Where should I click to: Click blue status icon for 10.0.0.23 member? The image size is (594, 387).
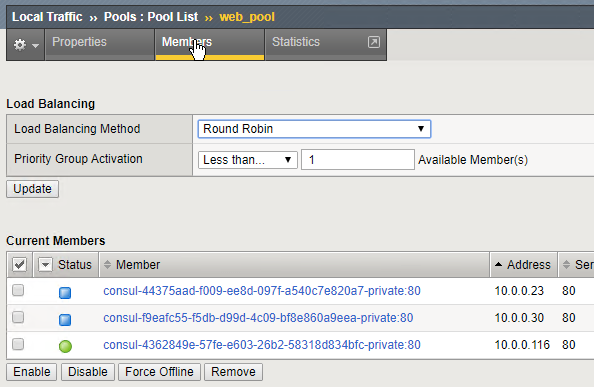pyautogui.click(x=65, y=293)
